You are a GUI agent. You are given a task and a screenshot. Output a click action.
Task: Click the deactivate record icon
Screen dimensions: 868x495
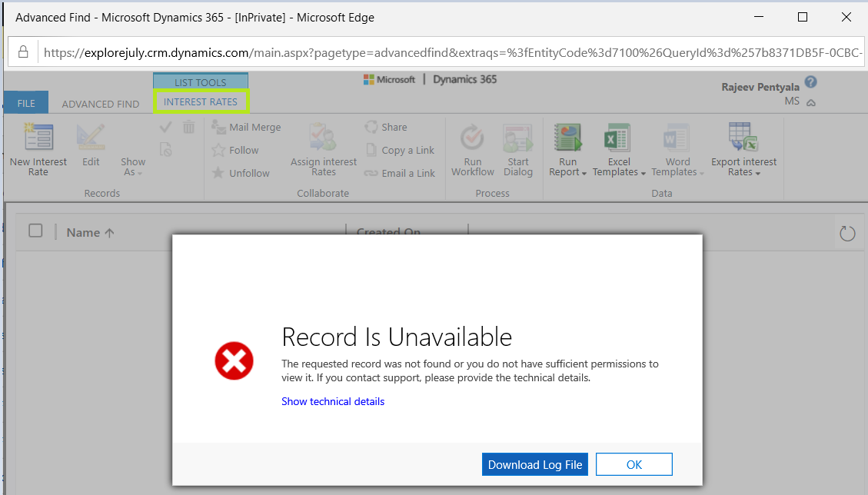point(165,149)
